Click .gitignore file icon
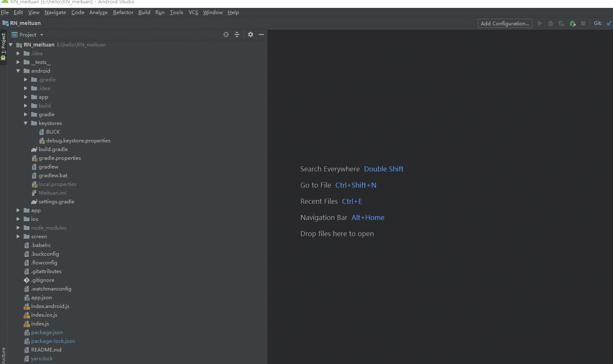 (27, 280)
